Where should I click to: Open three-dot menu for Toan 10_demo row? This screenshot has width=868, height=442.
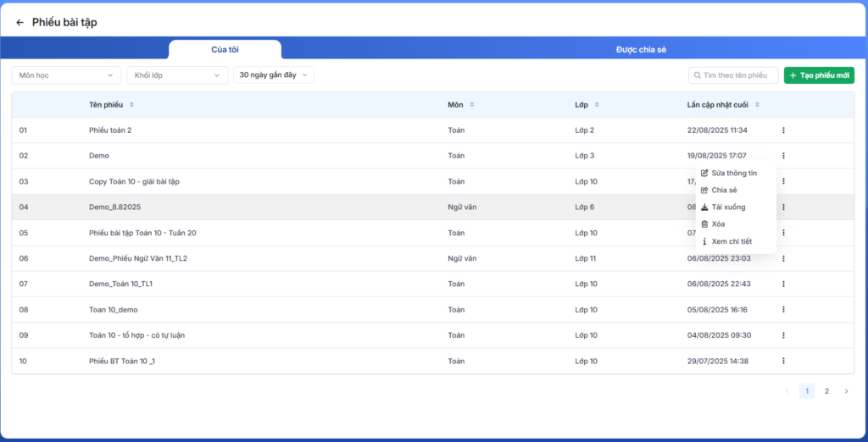click(x=783, y=310)
